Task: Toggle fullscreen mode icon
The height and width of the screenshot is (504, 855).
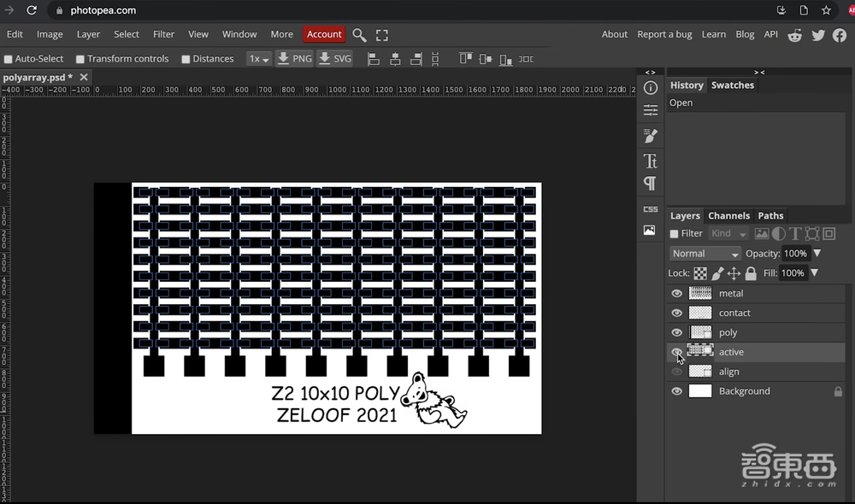Action: click(382, 35)
